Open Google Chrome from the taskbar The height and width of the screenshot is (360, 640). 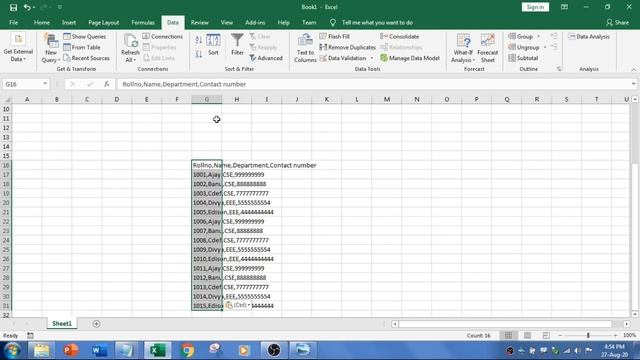pyautogui.click(x=188, y=350)
